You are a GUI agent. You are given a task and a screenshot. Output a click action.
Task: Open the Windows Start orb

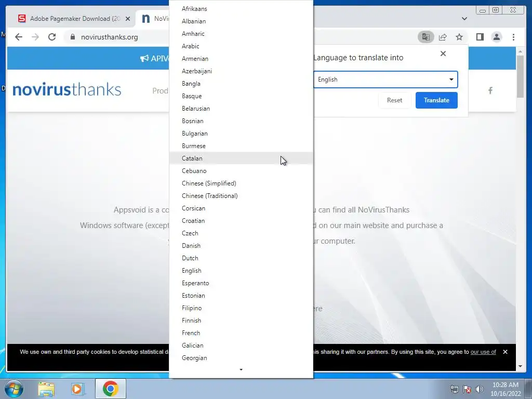(x=14, y=389)
